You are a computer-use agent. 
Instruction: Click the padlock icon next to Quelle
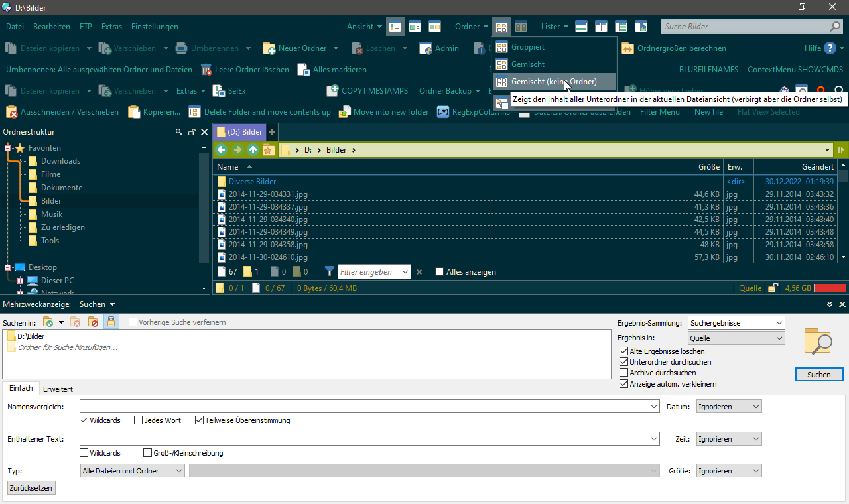pos(773,288)
